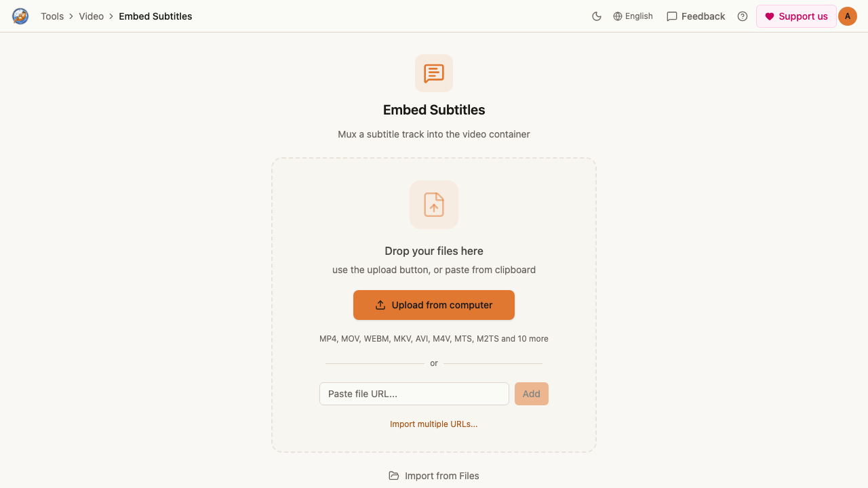This screenshot has height=488, width=868.
Task: Go to Tools in the breadcrumb
Action: click(52, 16)
